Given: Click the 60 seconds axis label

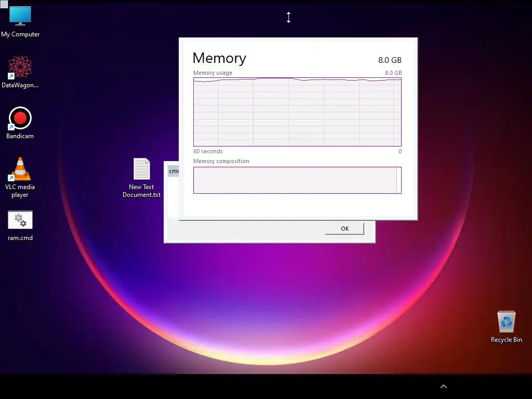Looking at the screenshot, I should 208,151.
